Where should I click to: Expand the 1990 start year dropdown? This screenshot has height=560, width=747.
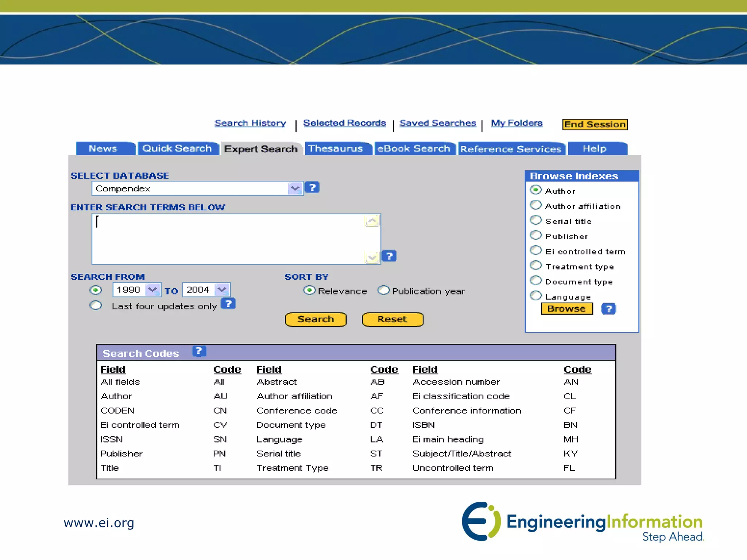click(152, 290)
